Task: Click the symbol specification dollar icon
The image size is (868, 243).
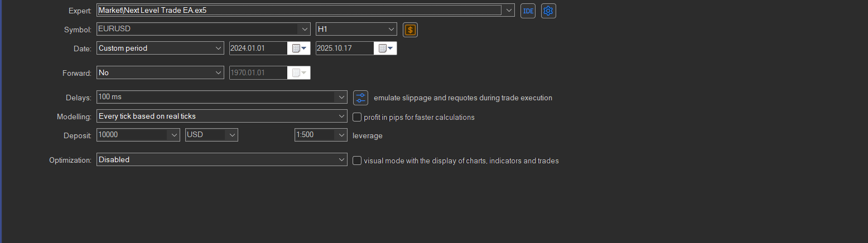Action: pos(410,30)
